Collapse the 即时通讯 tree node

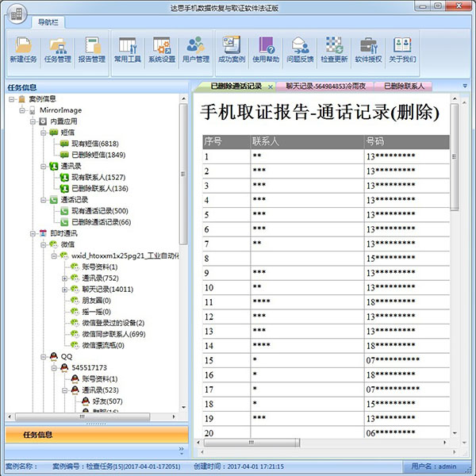[x=33, y=234]
